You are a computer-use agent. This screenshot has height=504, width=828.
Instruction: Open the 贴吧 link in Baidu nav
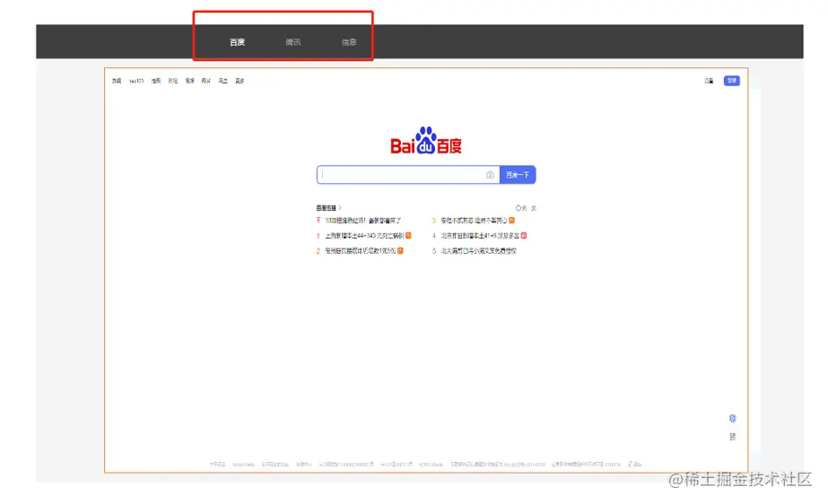[x=172, y=81]
